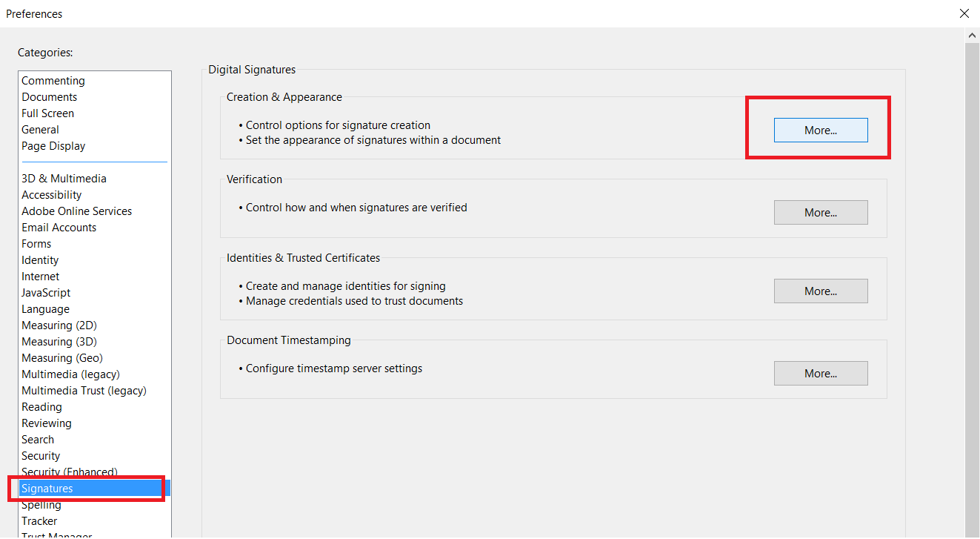Open Accessibility preferences
This screenshot has height=539, width=980.
coord(52,195)
